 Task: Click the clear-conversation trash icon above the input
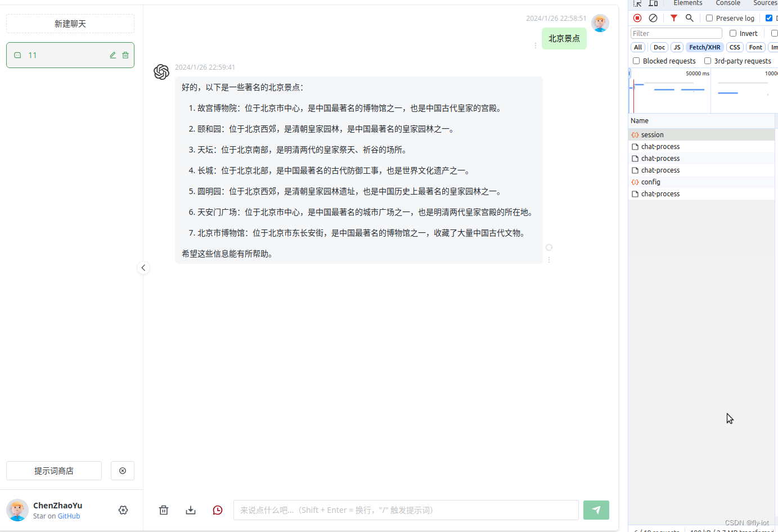164,510
